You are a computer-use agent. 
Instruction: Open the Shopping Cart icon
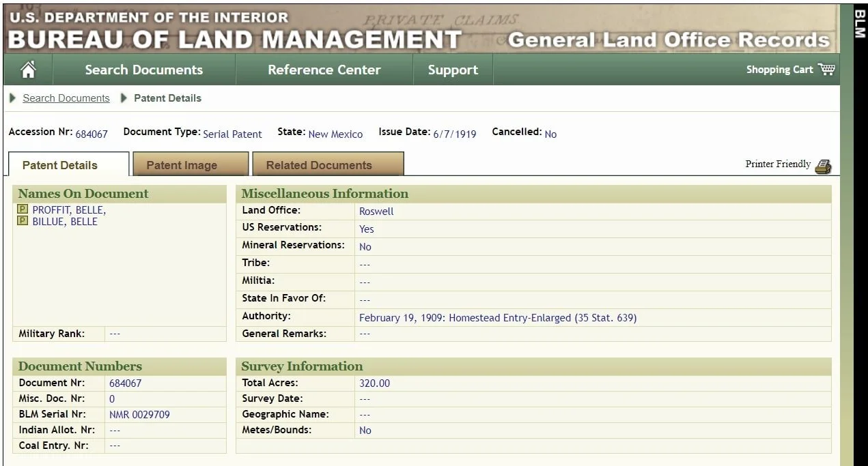coord(826,70)
